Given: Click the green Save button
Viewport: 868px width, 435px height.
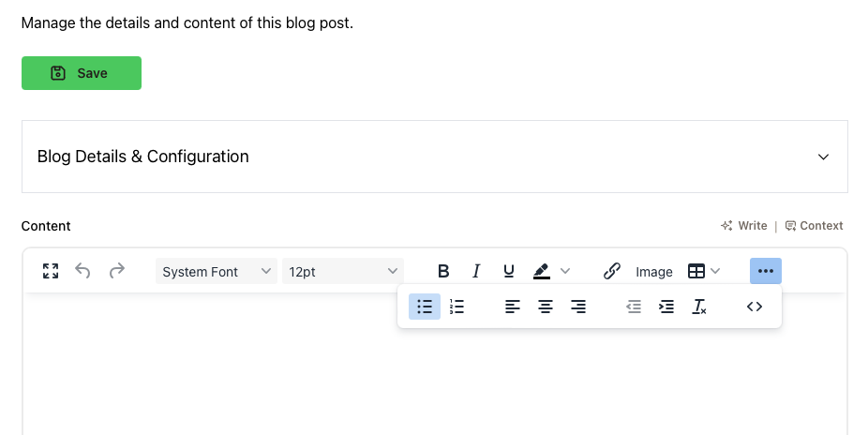Looking at the screenshot, I should (82, 73).
